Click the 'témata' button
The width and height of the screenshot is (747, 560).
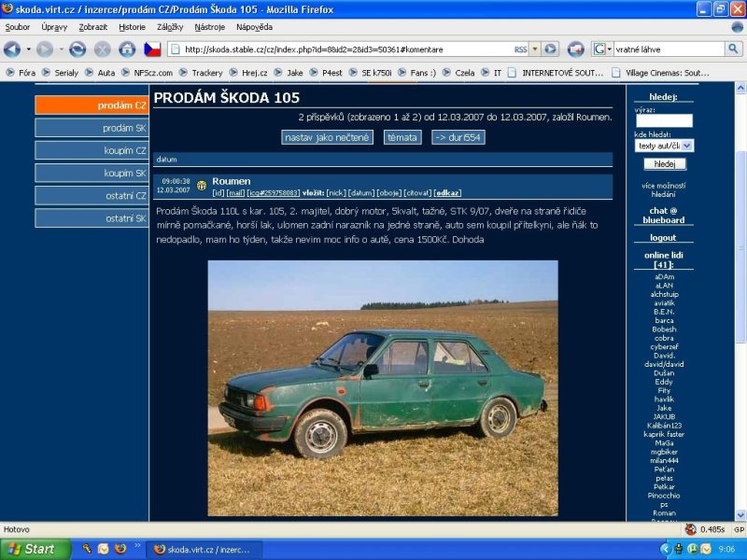pos(402,137)
